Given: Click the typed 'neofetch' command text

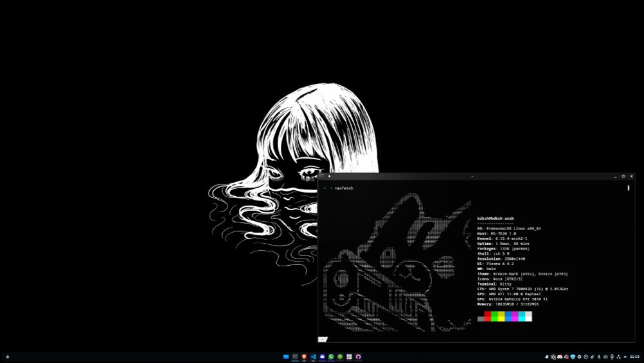Looking at the screenshot, I should (x=344, y=188).
